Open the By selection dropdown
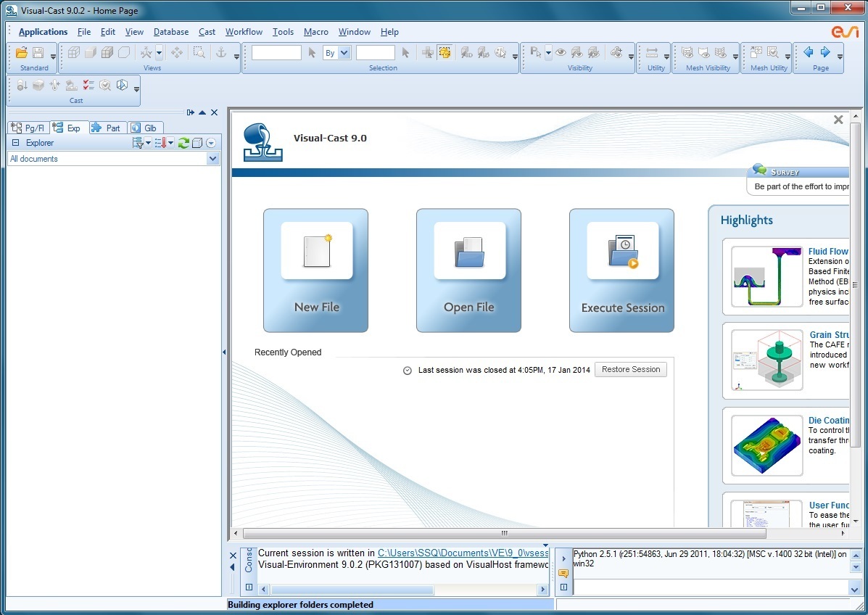This screenshot has height=615, width=868. coord(344,53)
